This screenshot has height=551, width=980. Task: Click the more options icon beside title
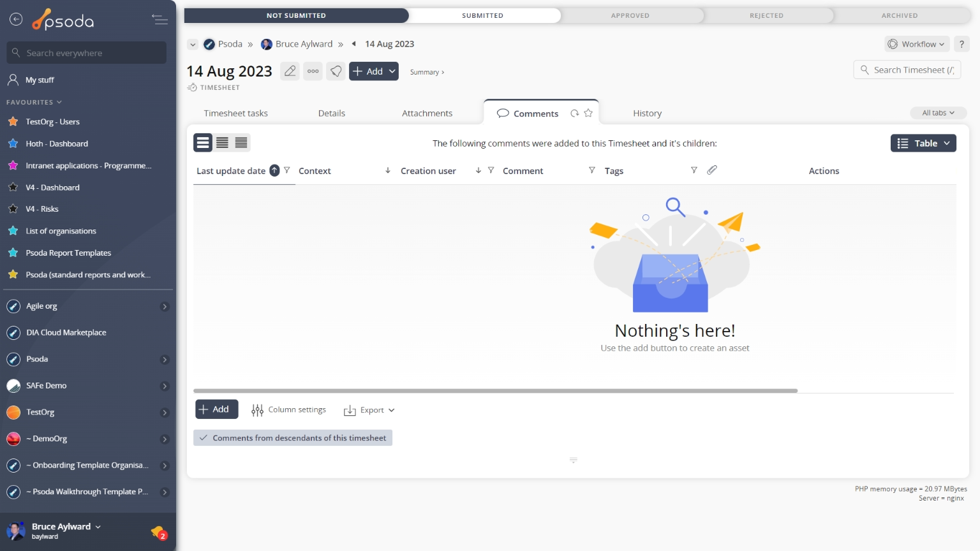(313, 71)
